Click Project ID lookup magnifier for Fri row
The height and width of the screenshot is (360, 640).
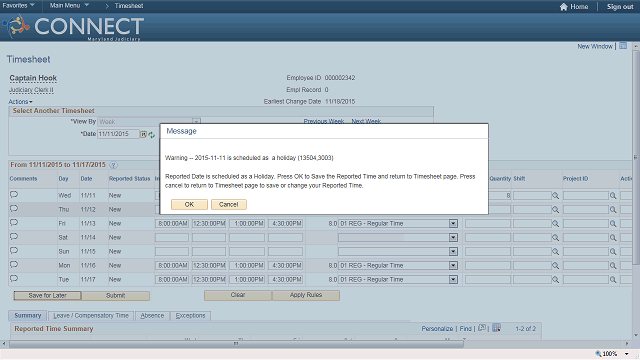tap(613, 224)
